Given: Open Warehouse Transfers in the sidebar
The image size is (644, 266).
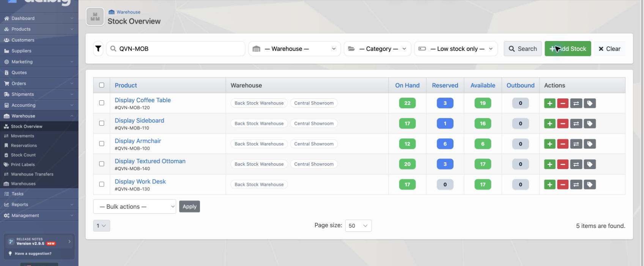Looking at the screenshot, I should point(32,174).
